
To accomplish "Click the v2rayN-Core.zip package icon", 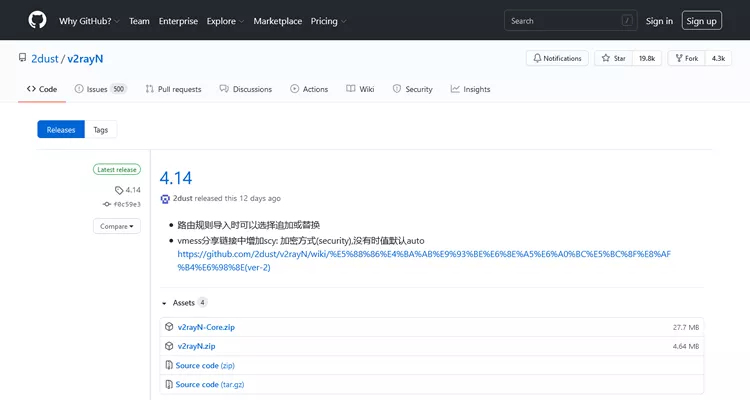I will click(168, 327).
